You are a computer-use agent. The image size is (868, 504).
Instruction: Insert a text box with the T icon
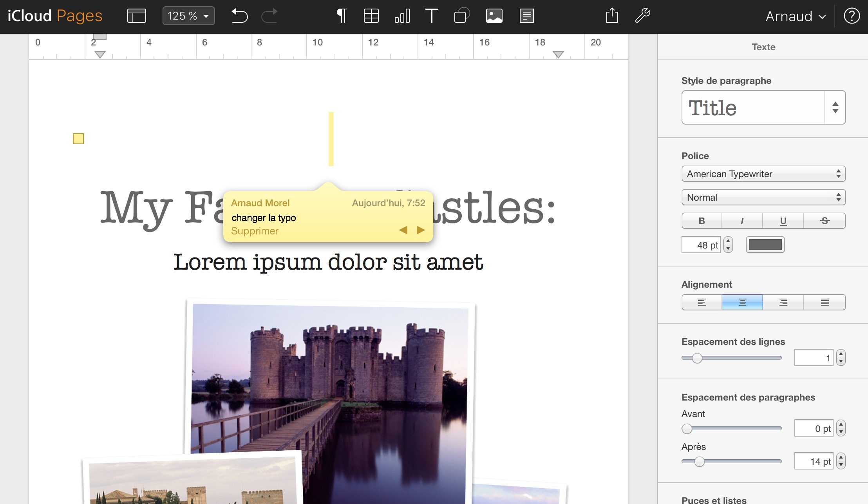pos(432,16)
